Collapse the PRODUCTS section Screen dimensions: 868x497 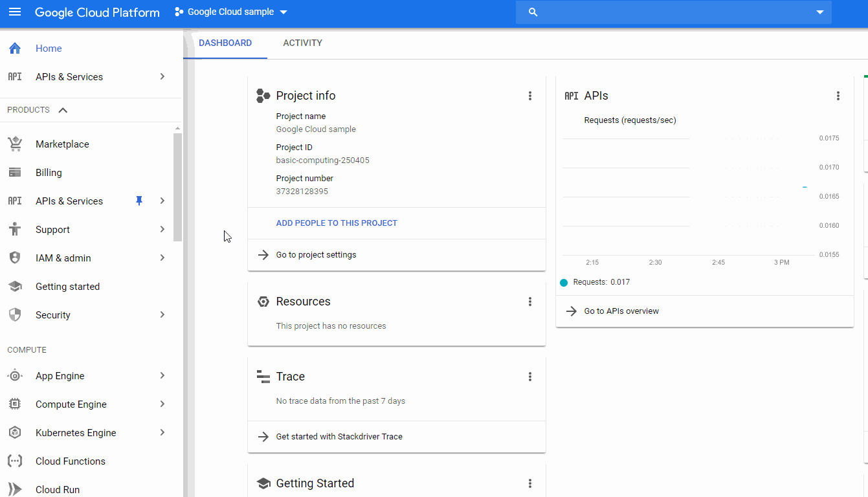point(63,110)
